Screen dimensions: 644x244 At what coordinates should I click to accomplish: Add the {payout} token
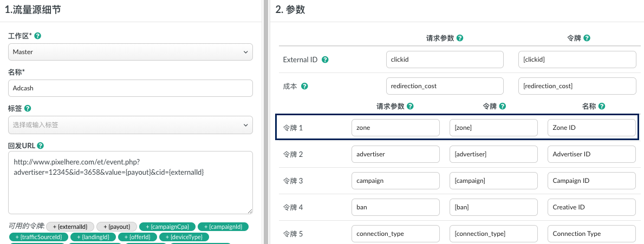pyautogui.click(x=116, y=227)
